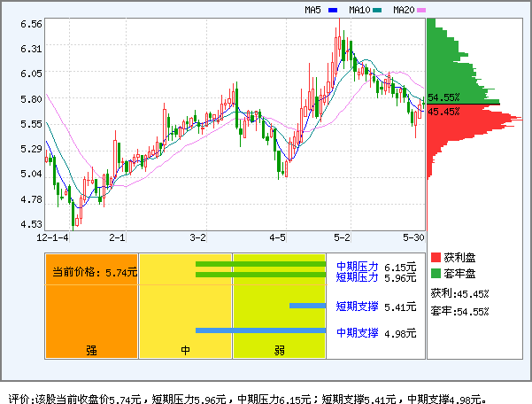Click the 弱 strength zone label
Screen dimensions: 532x404
coord(279,350)
